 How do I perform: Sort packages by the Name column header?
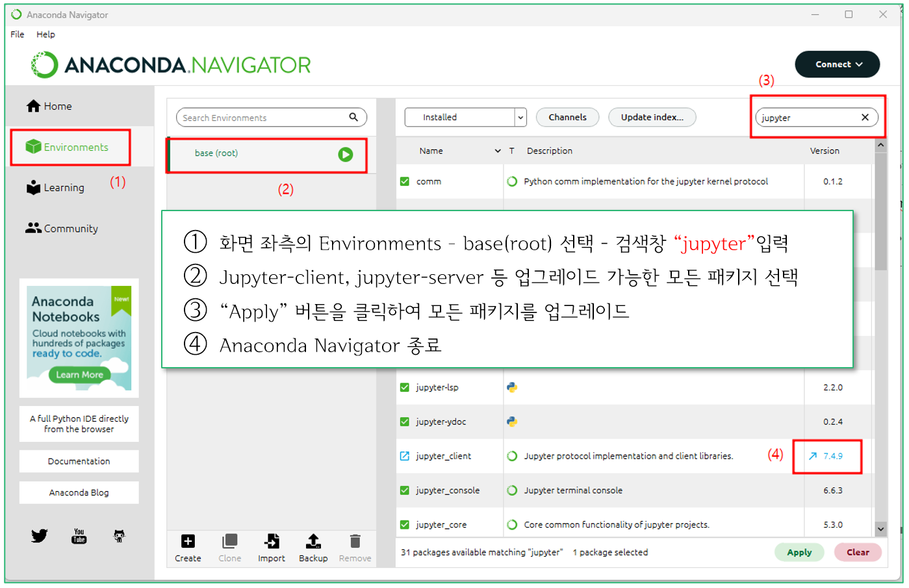click(x=431, y=151)
